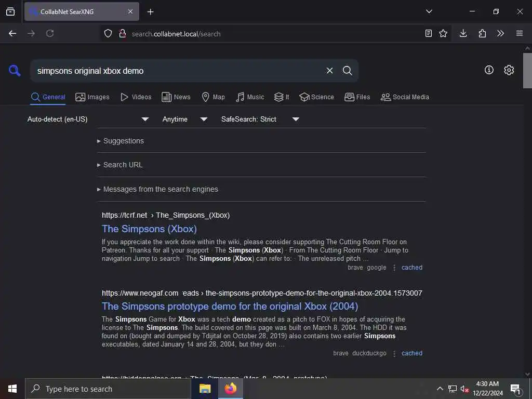Expand Messages from the search engines
This screenshot has height=399, width=532.
pos(157,189)
